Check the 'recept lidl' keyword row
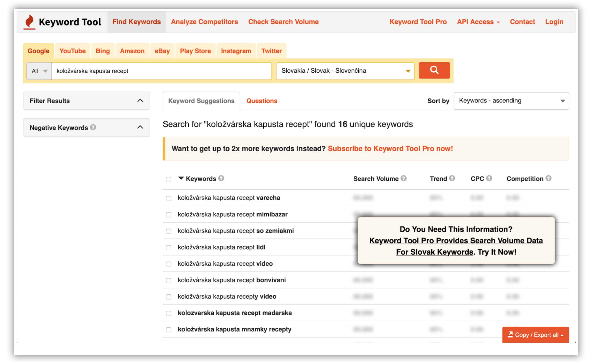Image resolution: width=592 pixels, height=364 pixels. coord(169,248)
